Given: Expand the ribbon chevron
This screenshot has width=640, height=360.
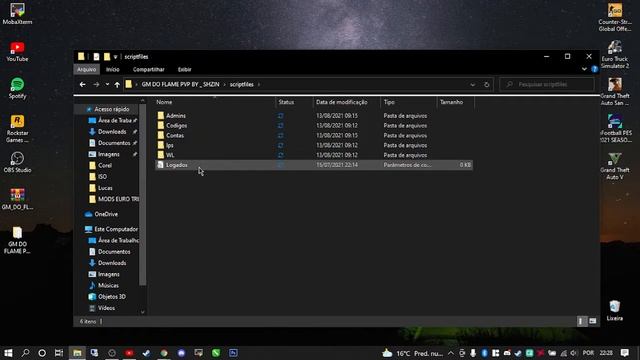Looking at the screenshot, I should point(584,69).
